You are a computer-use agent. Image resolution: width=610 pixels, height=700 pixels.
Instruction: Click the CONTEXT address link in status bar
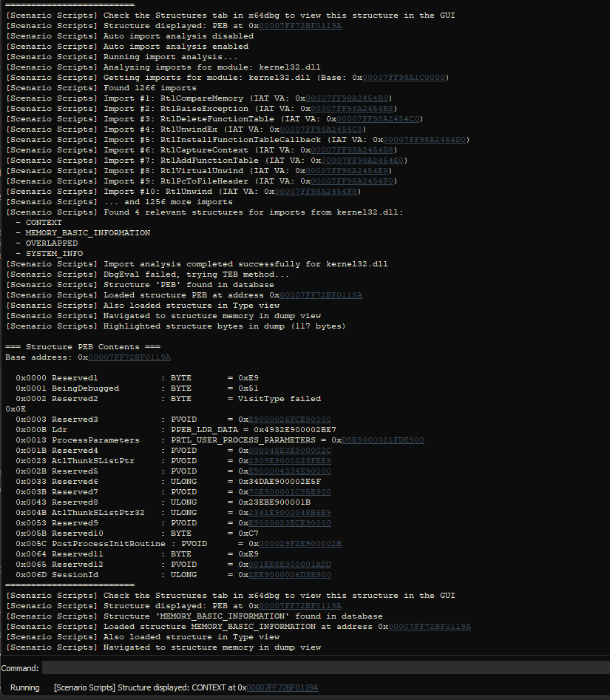pyautogui.click(x=282, y=688)
